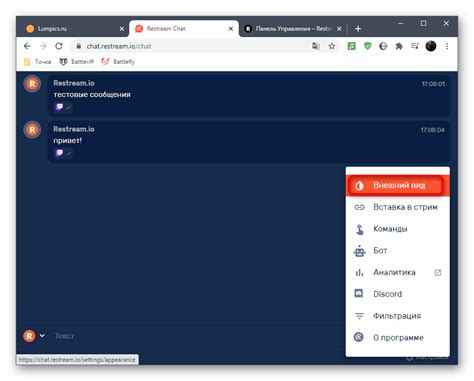Open the Внешний вид menu entry

point(397,185)
